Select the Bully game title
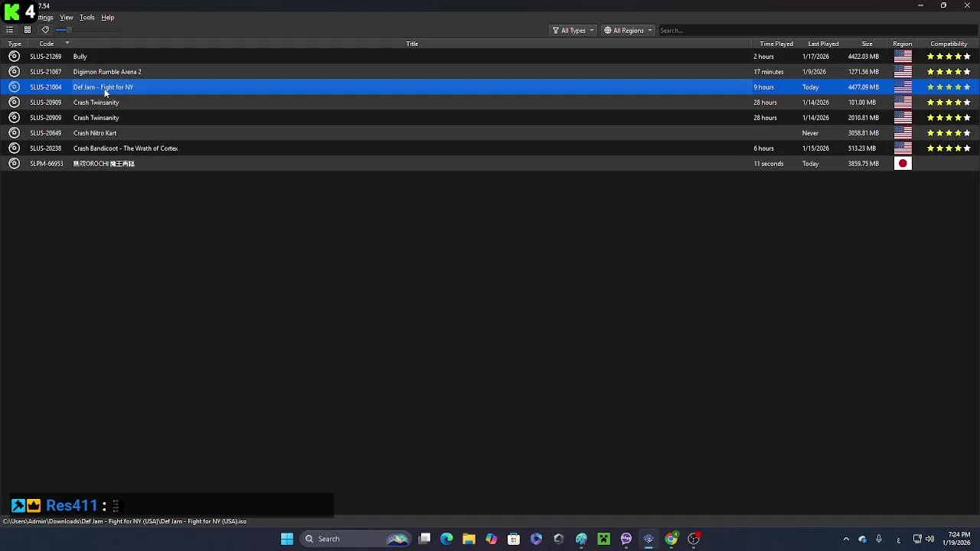Screen dimensions: 980x551 tap(80, 57)
